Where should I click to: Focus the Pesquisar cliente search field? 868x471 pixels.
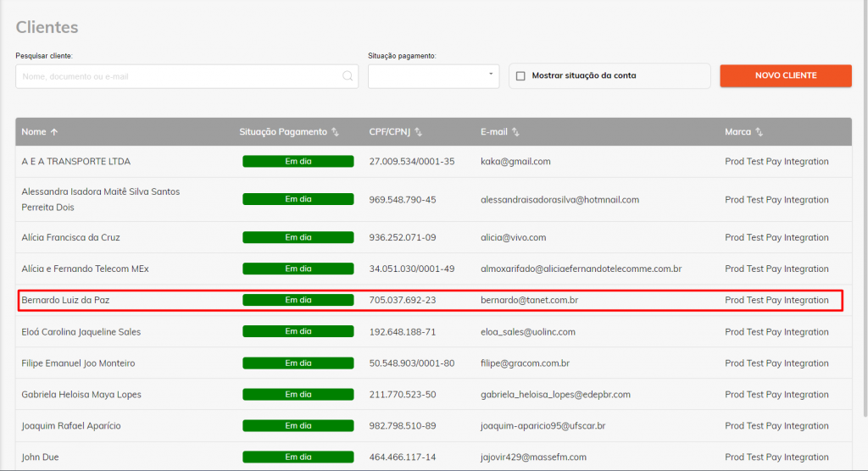coord(186,76)
